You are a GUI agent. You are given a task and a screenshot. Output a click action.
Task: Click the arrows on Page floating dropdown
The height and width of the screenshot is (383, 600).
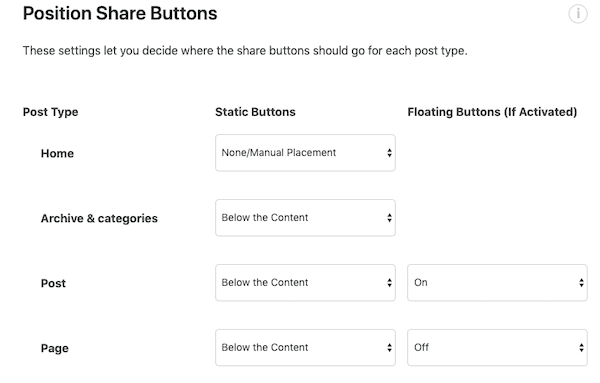pyautogui.click(x=581, y=348)
